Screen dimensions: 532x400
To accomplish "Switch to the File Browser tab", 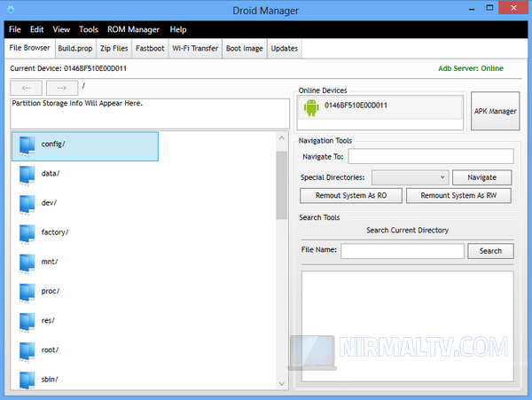I will click(29, 48).
